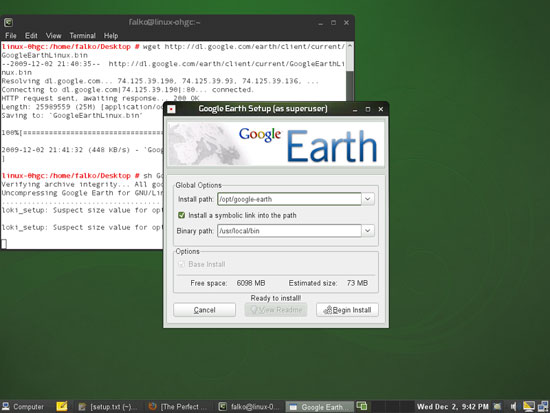The image size is (550, 413).
Task: Launch the yellow notes applet in the panel
Action: point(62,406)
